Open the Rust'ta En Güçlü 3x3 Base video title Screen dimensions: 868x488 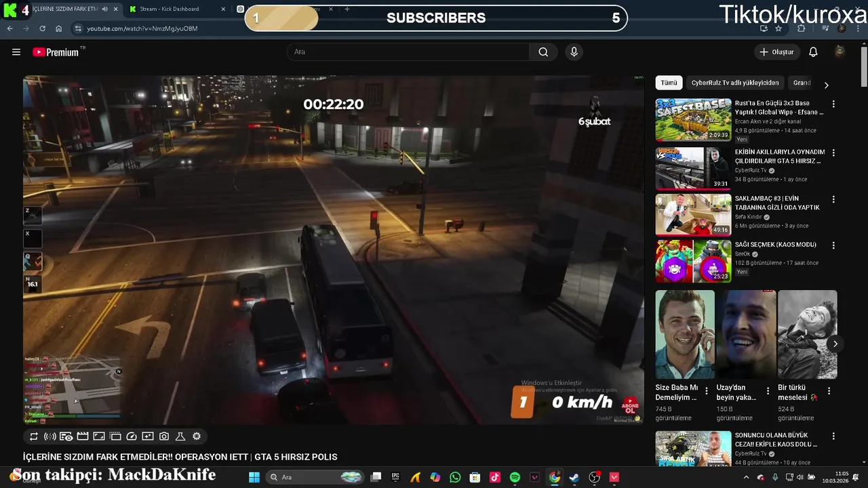pos(780,108)
